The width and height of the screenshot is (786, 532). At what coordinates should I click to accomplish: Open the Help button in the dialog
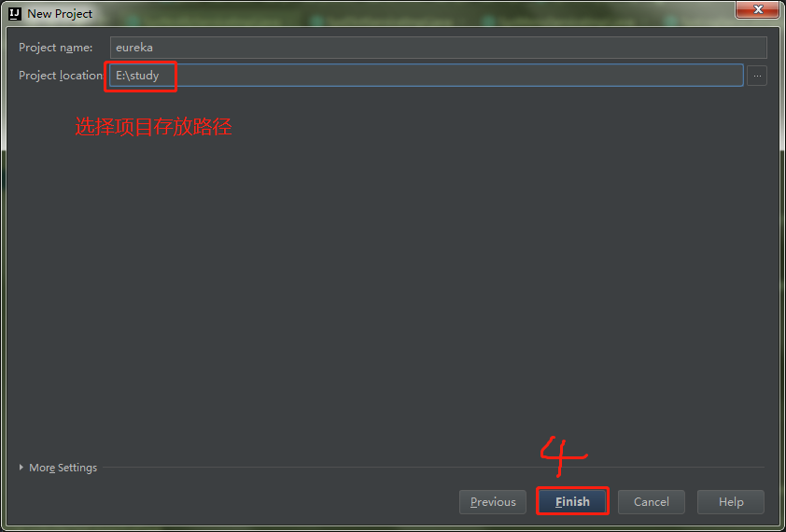click(x=731, y=502)
